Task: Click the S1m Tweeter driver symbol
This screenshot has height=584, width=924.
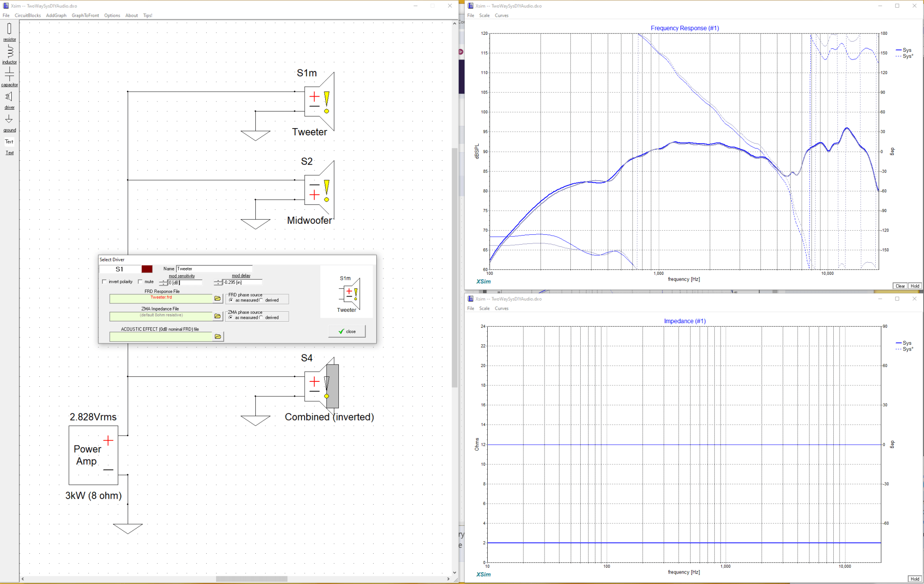Action: (319, 102)
